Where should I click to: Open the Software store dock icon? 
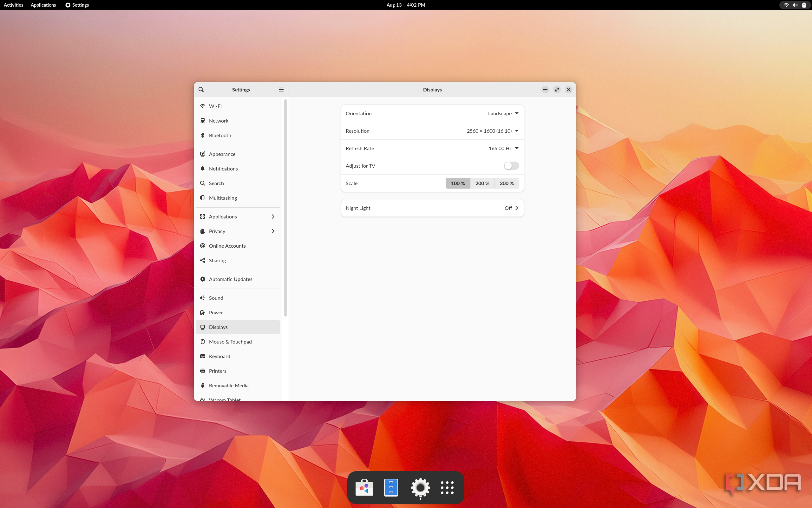pos(364,487)
